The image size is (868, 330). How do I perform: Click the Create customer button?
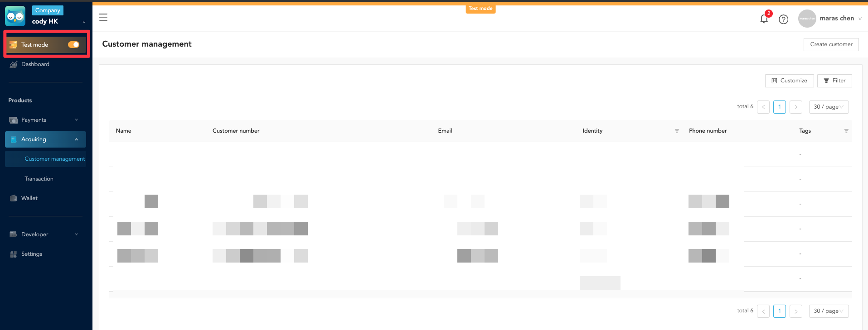tap(831, 44)
